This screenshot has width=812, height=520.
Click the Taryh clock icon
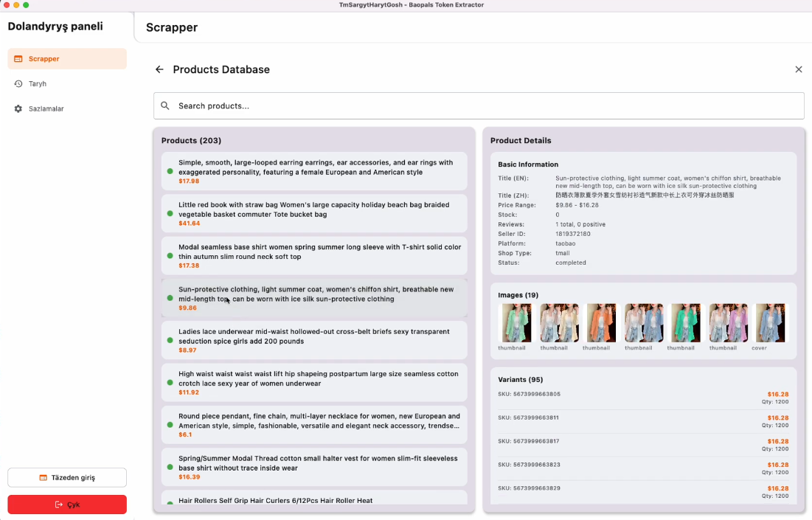click(x=18, y=83)
